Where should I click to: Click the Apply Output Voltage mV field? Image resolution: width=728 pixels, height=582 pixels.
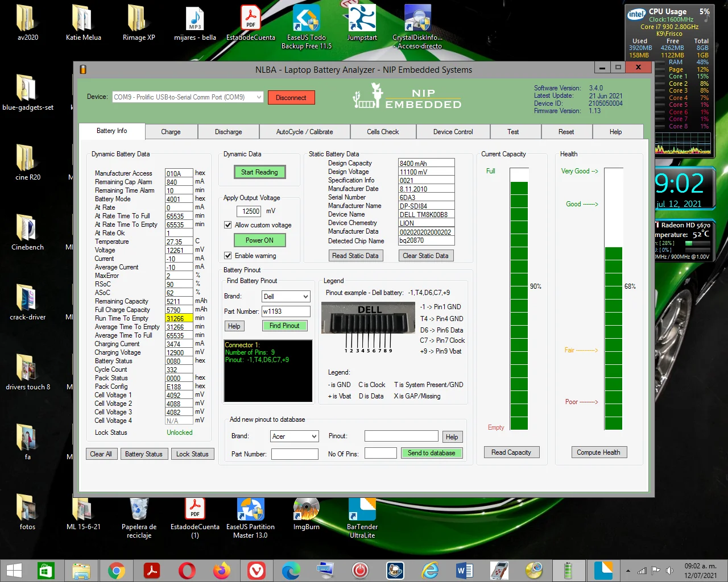(249, 211)
